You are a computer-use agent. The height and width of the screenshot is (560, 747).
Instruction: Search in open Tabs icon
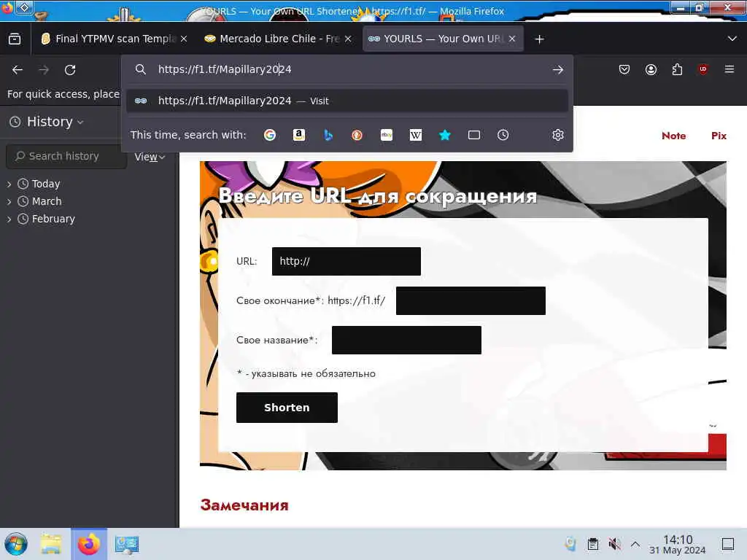click(474, 135)
